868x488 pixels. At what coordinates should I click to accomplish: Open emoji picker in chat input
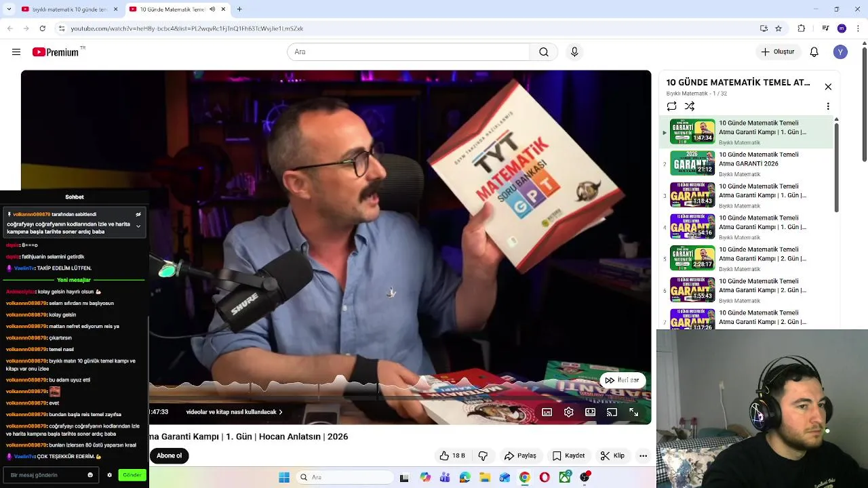(x=90, y=475)
